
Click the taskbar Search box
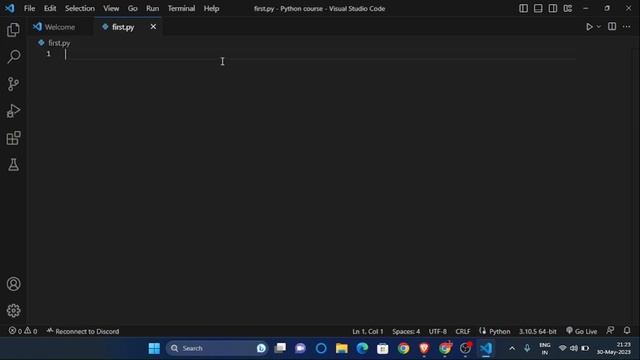click(x=217, y=348)
